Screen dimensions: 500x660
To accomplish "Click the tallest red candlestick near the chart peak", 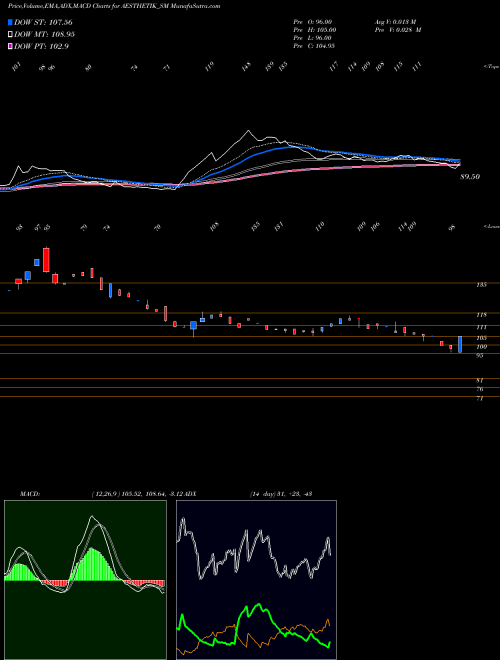I will (x=46, y=260).
